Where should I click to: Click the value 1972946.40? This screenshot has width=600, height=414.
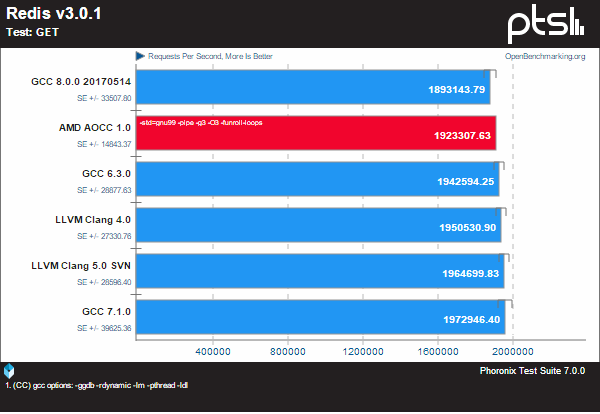(472, 319)
